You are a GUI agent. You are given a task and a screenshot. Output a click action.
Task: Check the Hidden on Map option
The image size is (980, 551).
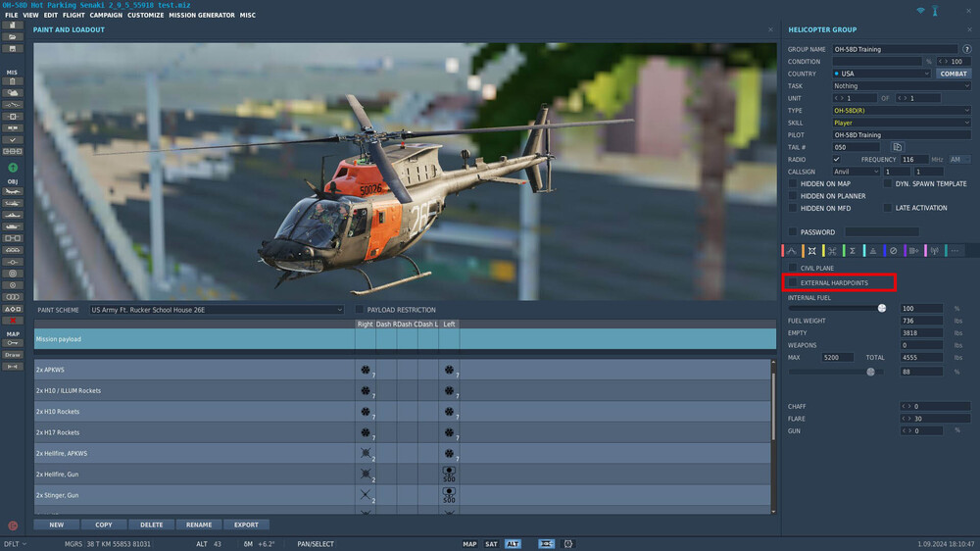coord(793,183)
